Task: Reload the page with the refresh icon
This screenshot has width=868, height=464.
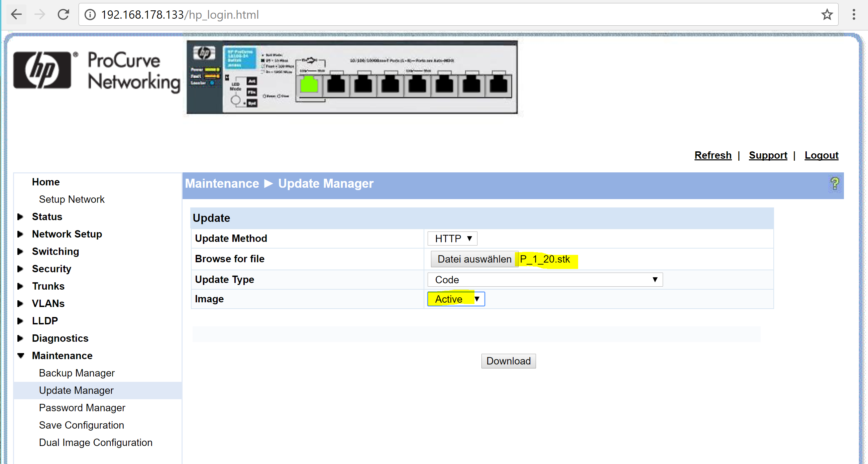Action: click(63, 14)
